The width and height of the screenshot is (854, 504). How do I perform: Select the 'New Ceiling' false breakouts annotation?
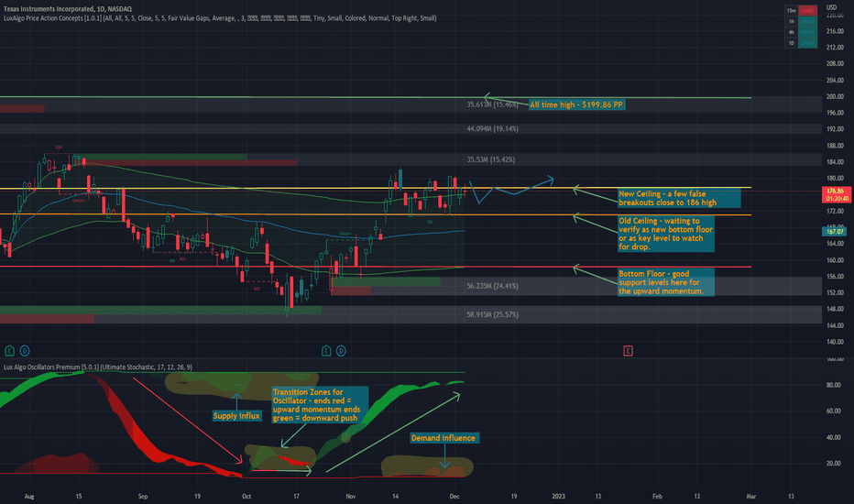point(679,198)
